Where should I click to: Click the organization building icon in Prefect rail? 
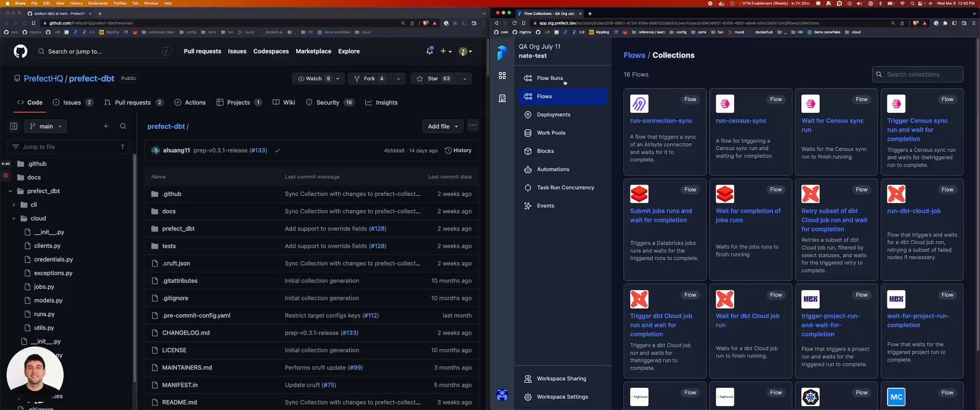[x=502, y=99]
